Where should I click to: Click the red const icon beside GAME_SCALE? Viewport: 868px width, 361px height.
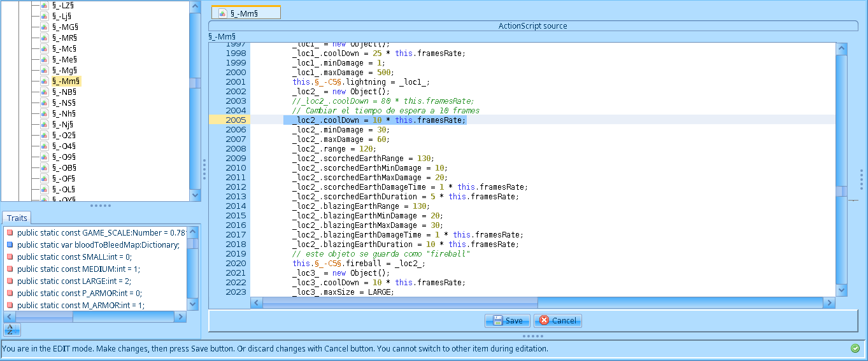(10, 232)
